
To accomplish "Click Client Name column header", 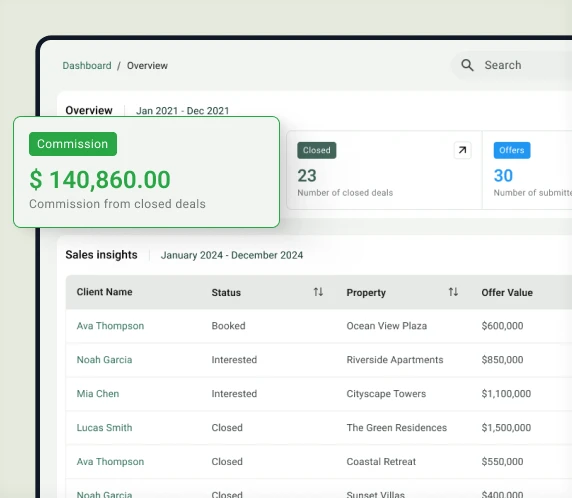I will click(x=104, y=292).
